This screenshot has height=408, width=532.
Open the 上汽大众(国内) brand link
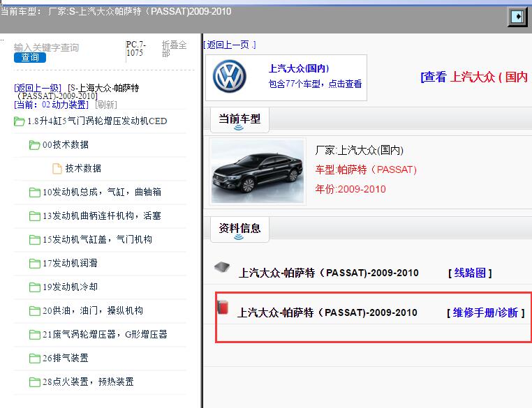(x=299, y=68)
